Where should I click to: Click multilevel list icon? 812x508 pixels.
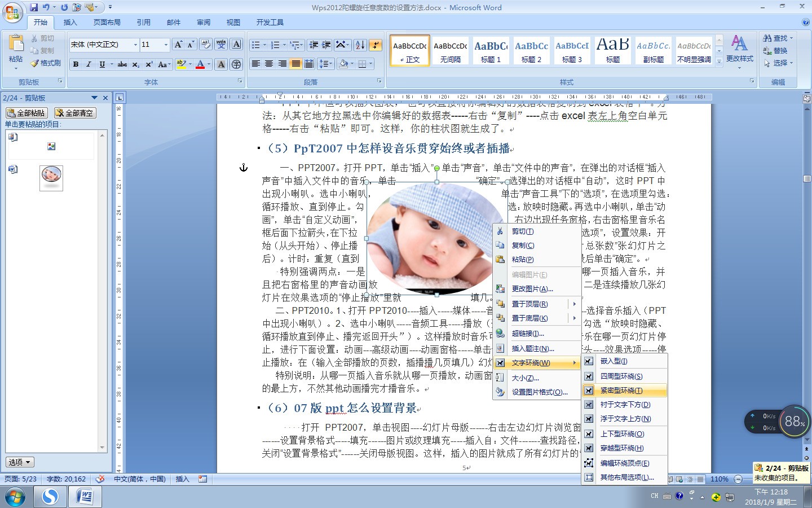[295, 45]
